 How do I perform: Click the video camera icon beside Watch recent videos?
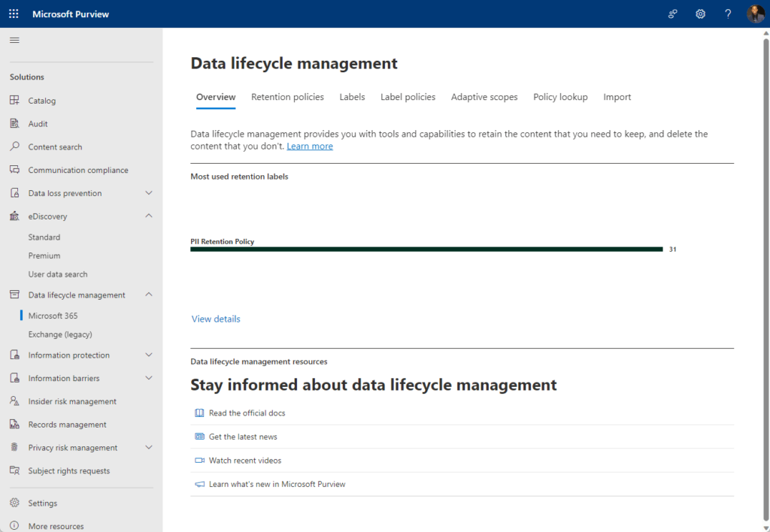pos(199,461)
